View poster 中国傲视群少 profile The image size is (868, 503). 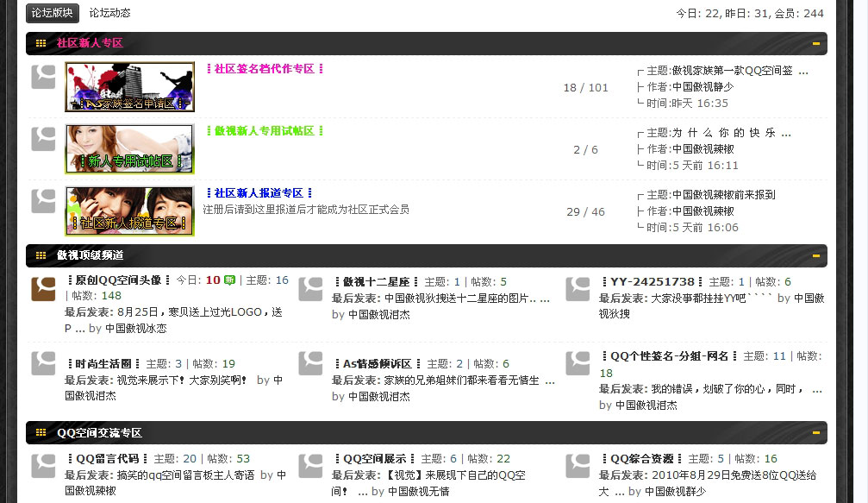click(676, 492)
